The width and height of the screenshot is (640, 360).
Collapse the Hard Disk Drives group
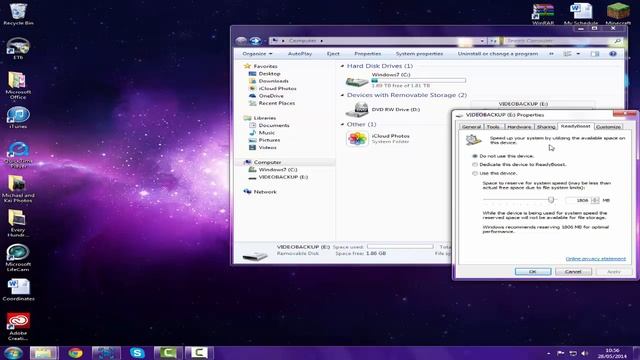coord(342,66)
